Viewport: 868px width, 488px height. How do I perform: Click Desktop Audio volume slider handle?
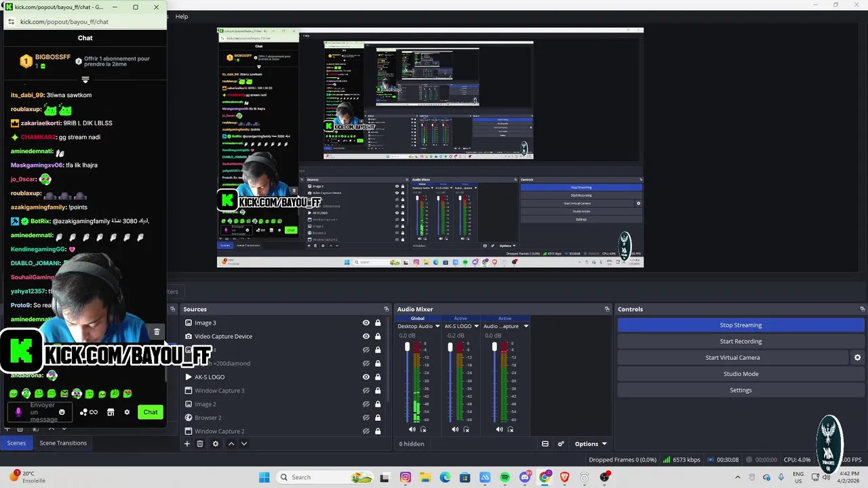point(407,347)
